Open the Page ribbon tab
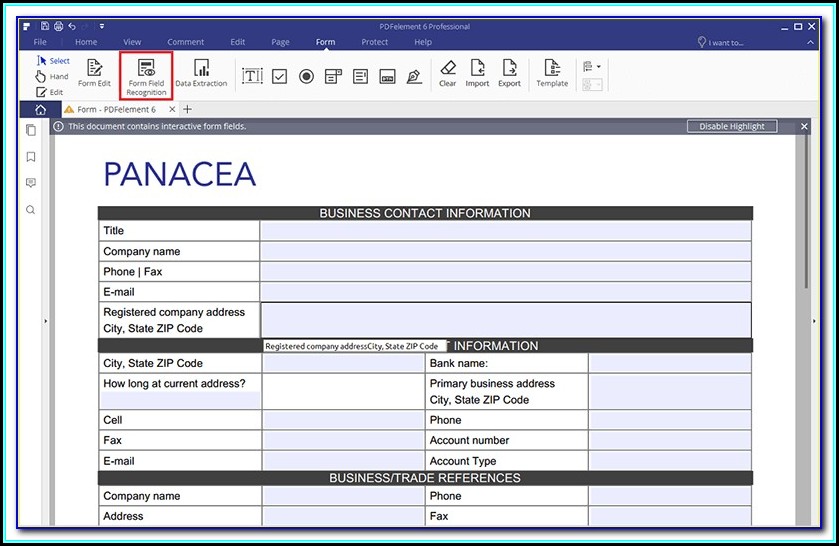This screenshot has width=839, height=546. 280,42
